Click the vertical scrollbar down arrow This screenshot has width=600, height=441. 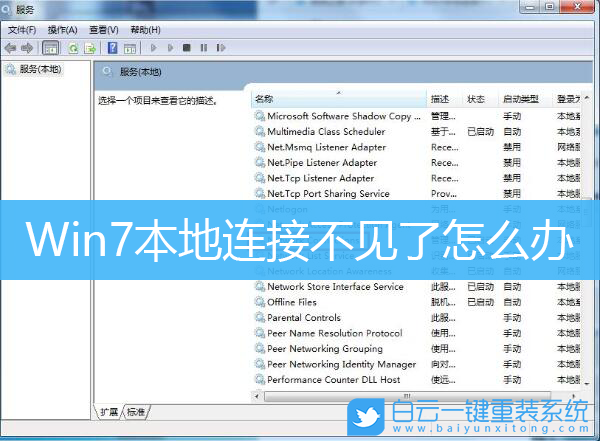click(x=587, y=383)
